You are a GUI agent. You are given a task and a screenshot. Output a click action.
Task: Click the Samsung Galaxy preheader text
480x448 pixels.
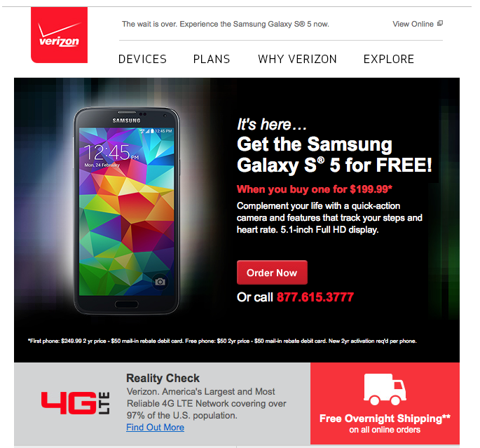click(226, 24)
